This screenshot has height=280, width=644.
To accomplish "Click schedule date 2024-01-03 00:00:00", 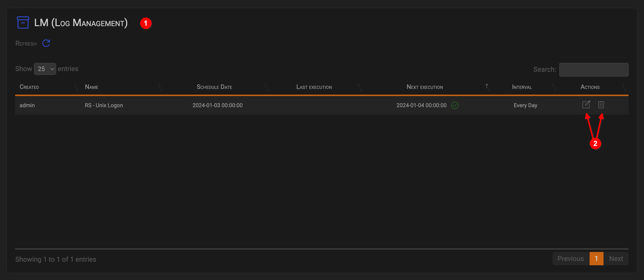I will [x=217, y=105].
